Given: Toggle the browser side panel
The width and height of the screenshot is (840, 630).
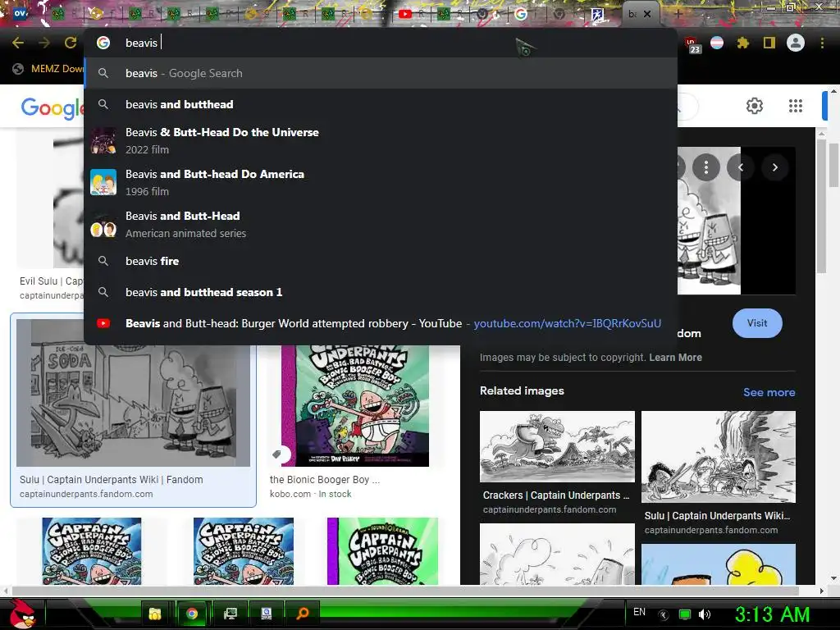Looking at the screenshot, I should point(769,43).
